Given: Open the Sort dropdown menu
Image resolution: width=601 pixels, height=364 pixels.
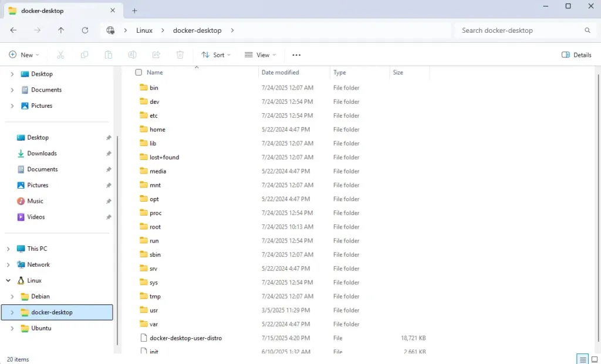Looking at the screenshot, I should pos(216,55).
